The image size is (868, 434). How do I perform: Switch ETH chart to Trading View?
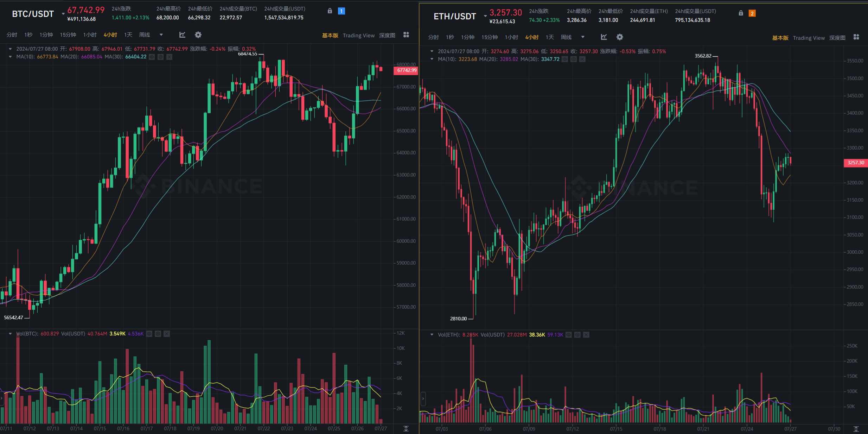point(809,38)
